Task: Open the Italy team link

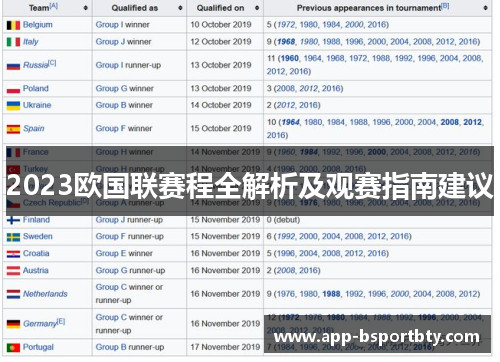Action: (31, 42)
